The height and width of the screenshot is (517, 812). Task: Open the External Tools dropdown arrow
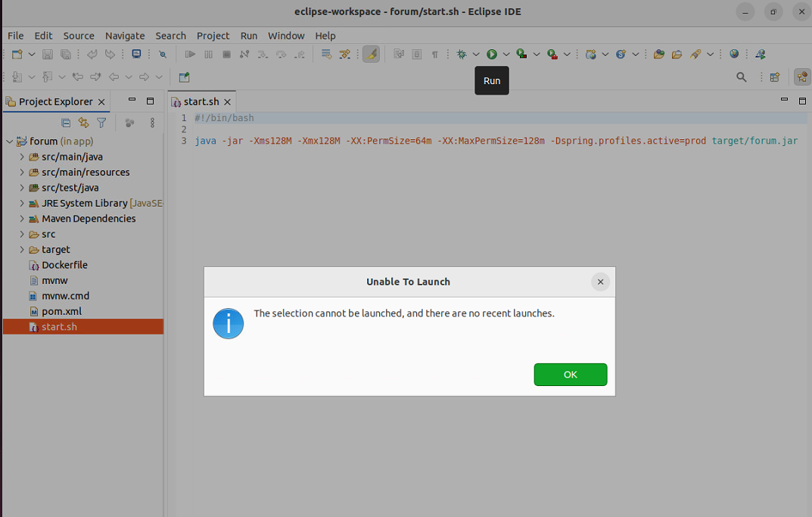point(567,54)
